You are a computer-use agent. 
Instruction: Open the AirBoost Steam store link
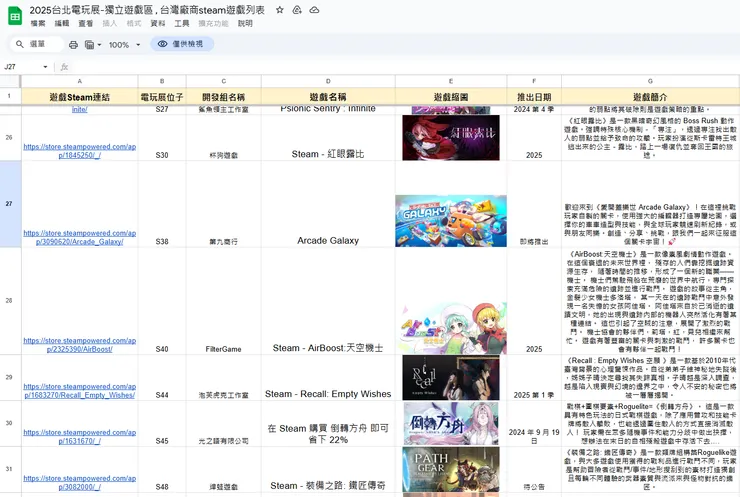coord(80,345)
